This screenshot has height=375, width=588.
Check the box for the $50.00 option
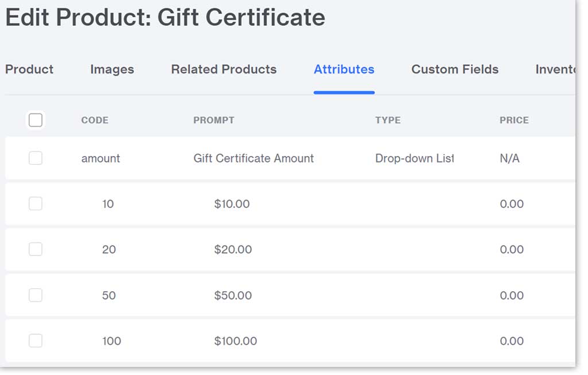coord(36,295)
